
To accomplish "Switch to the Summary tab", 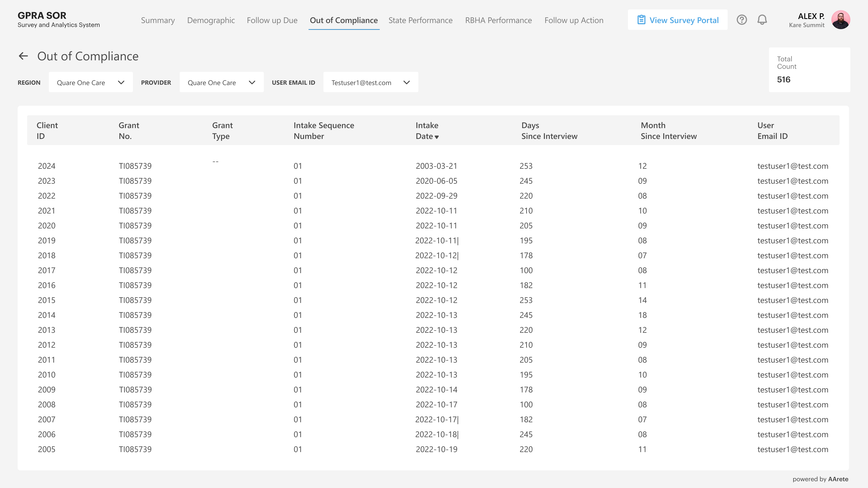I will (158, 20).
